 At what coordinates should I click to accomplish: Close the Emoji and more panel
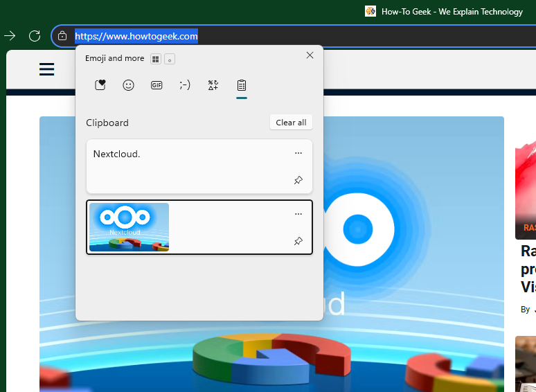(x=310, y=55)
